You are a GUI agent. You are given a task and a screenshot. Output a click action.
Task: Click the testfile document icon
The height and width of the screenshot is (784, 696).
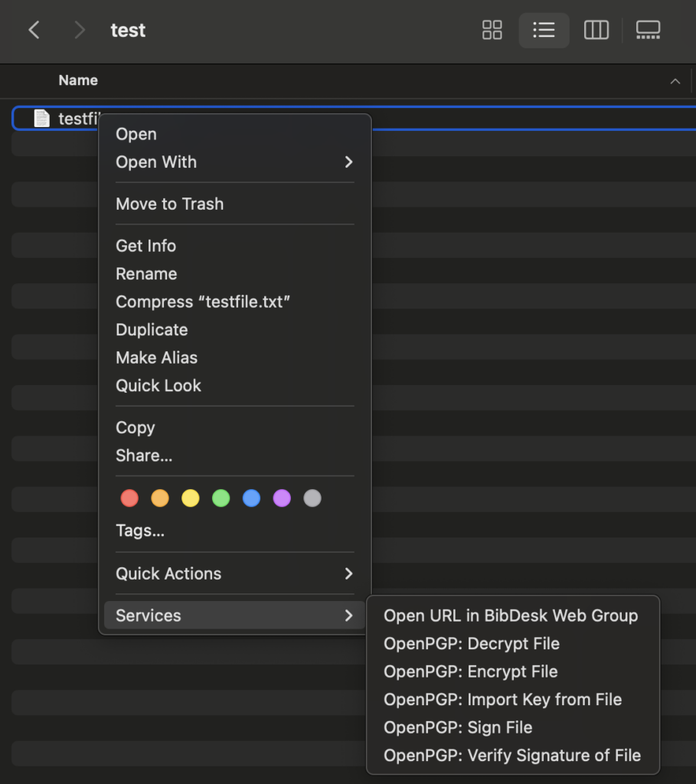click(42, 119)
